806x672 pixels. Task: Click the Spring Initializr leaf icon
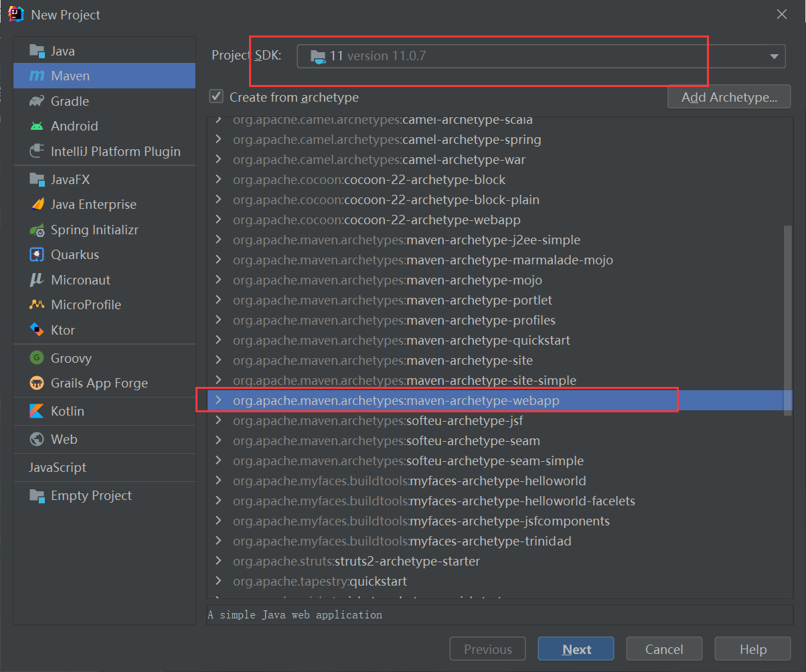(37, 230)
